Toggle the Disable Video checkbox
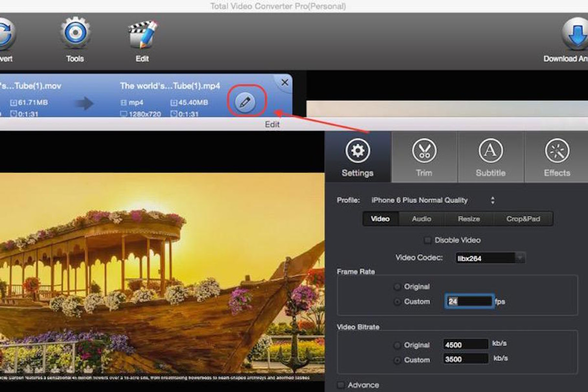This screenshot has height=392, width=588. point(428,240)
